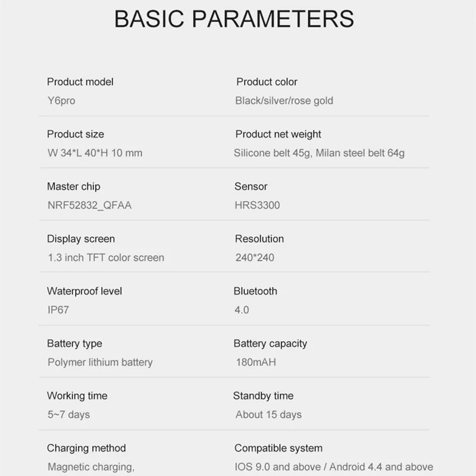Click the 180mAH battery capacity value
The width and height of the screenshot is (476, 476).
coord(256,362)
